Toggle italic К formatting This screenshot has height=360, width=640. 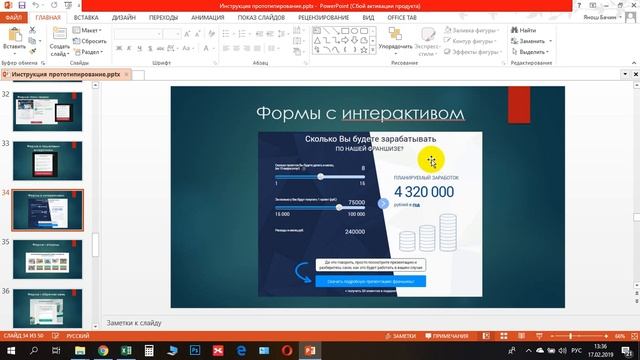(129, 48)
